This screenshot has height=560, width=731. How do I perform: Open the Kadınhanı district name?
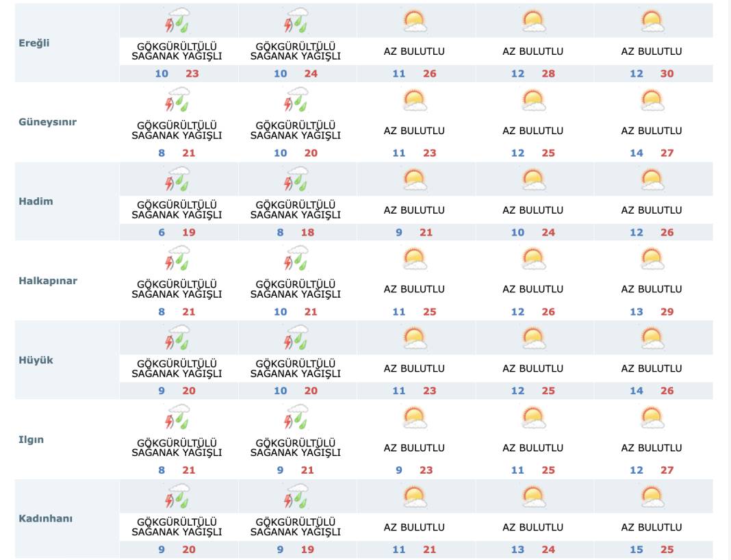point(46,518)
